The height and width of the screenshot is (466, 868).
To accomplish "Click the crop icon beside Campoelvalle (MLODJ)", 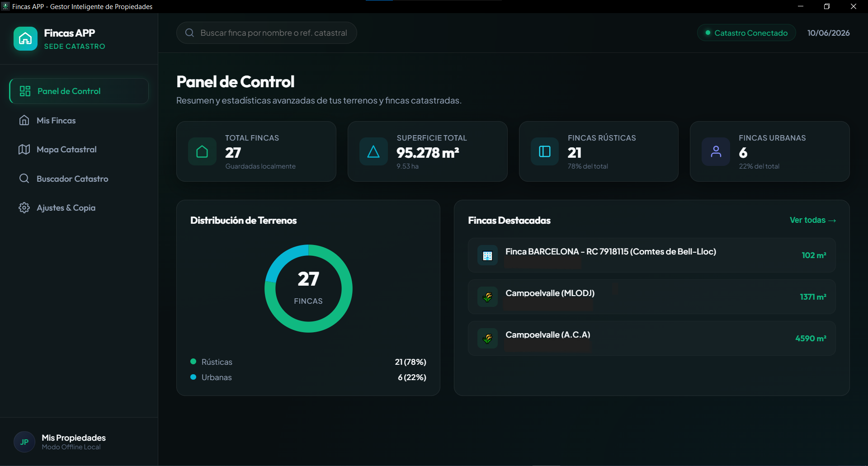I will (487, 297).
